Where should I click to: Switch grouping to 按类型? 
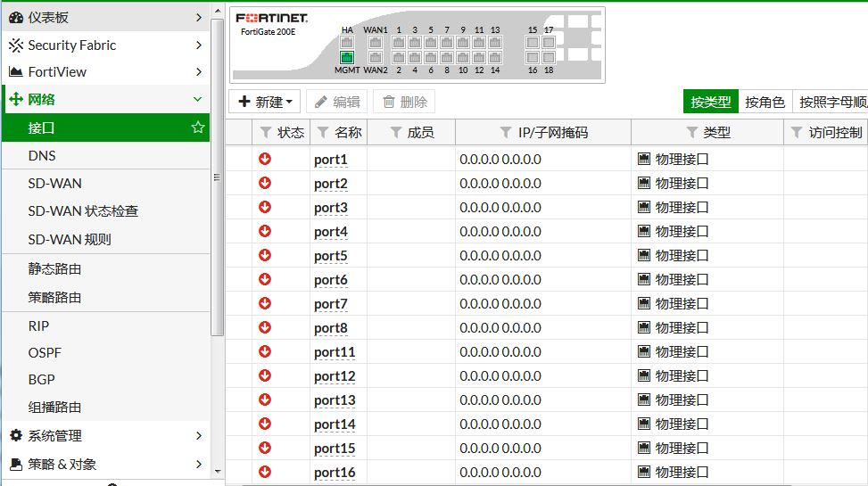711,102
